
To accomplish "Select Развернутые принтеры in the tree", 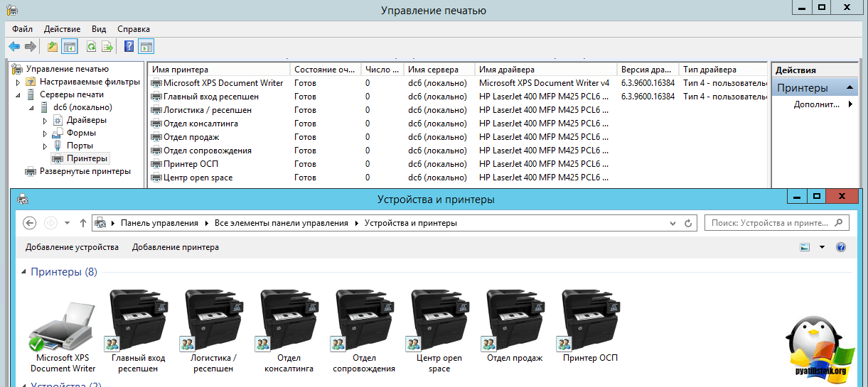I will (85, 171).
